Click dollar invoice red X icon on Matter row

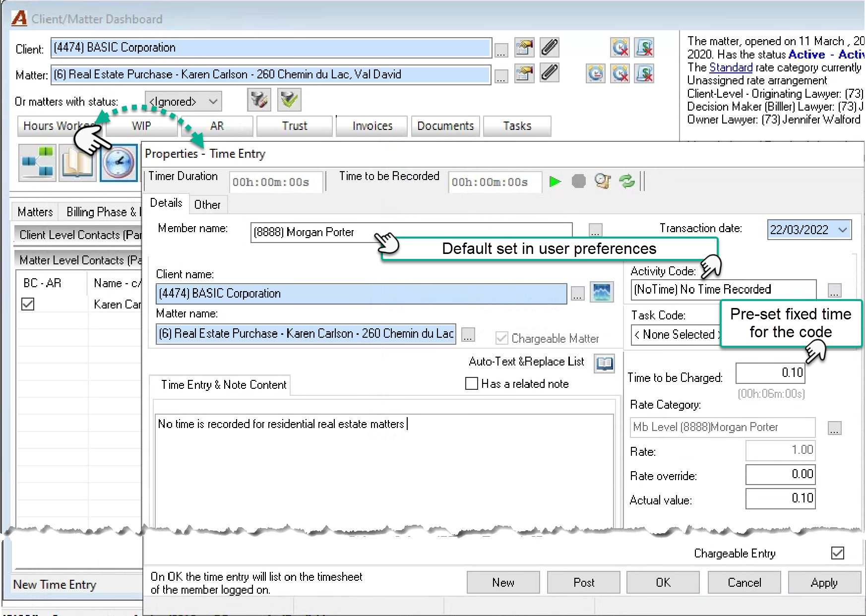644,73
